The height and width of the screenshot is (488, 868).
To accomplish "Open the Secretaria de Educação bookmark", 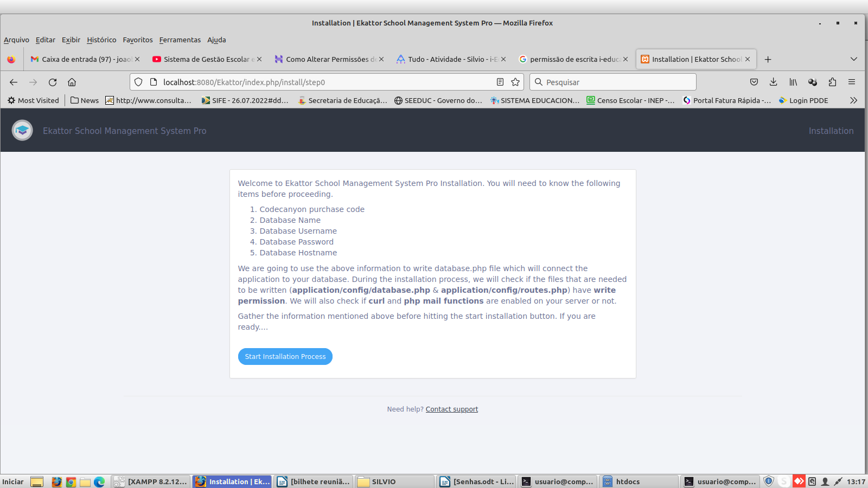I will pyautogui.click(x=342, y=100).
